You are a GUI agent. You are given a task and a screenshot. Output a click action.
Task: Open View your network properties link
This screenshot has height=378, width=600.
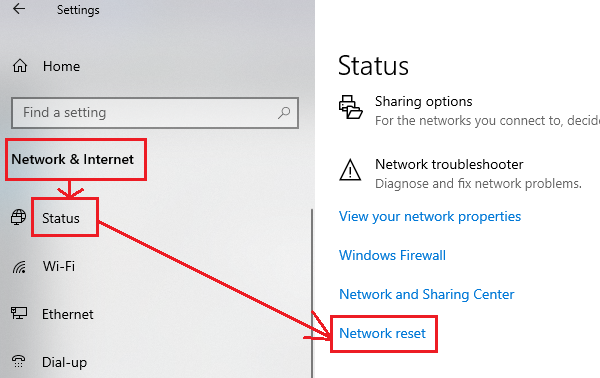[430, 217]
